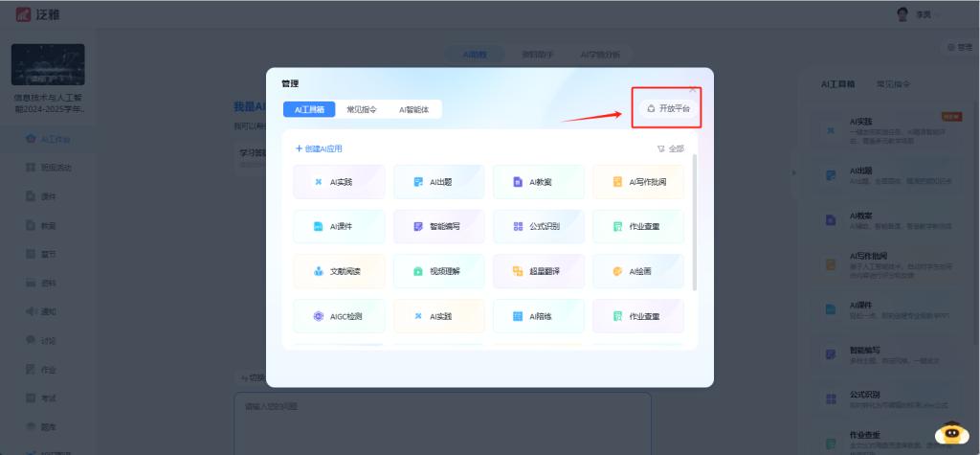Click the 开放平台 button
This screenshot has width=980, height=455.
668,109
